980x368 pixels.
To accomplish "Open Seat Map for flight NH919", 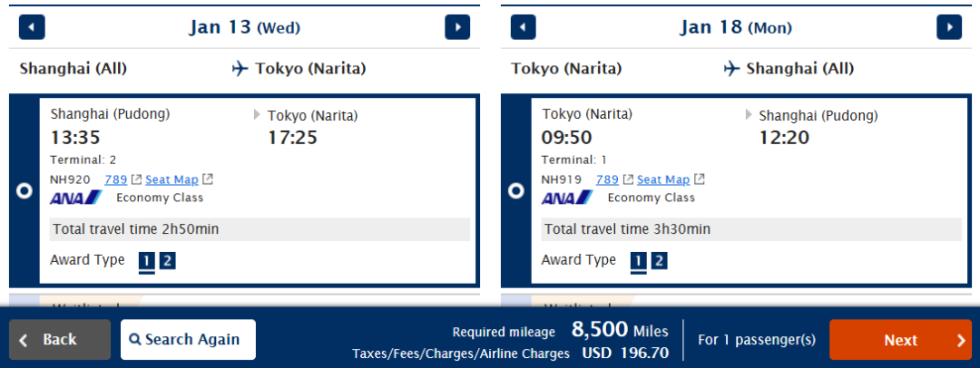I will [x=663, y=180].
